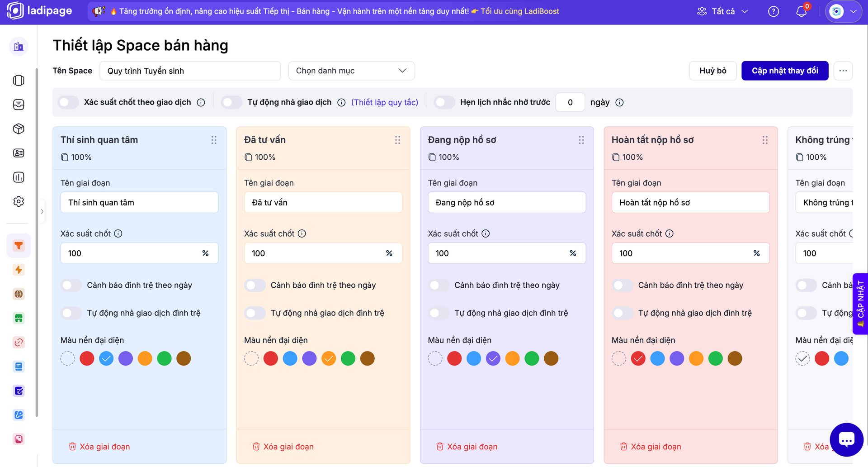Click the help question mark icon

point(774,11)
